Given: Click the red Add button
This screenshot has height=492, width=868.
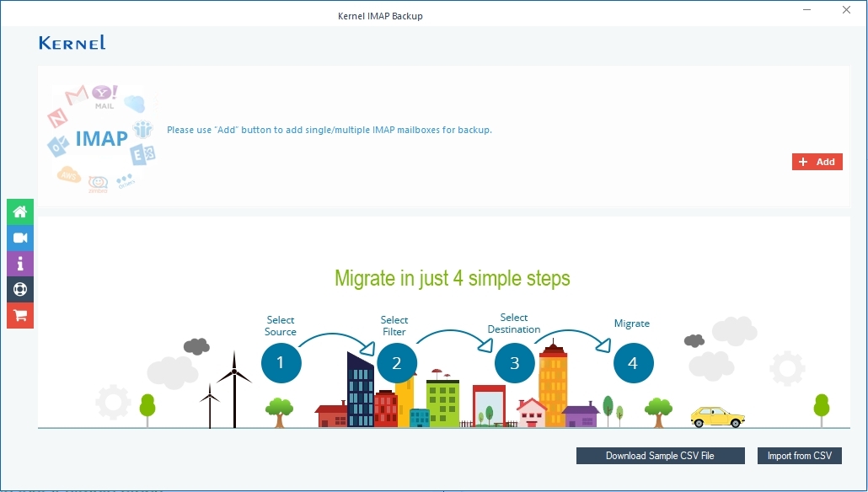Looking at the screenshot, I should (817, 162).
